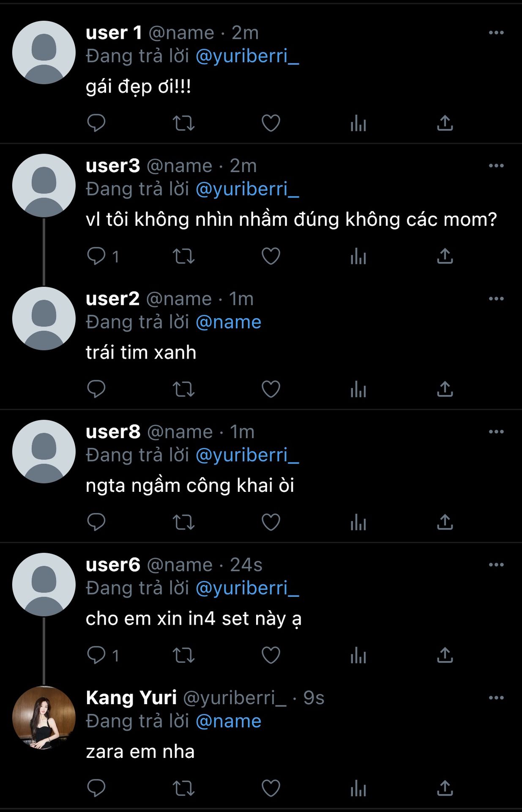The width and height of the screenshot is (522, 812).
Task: Reply to user 1's "gái đẹp ơi!!!" tweet
Action: 96,123
